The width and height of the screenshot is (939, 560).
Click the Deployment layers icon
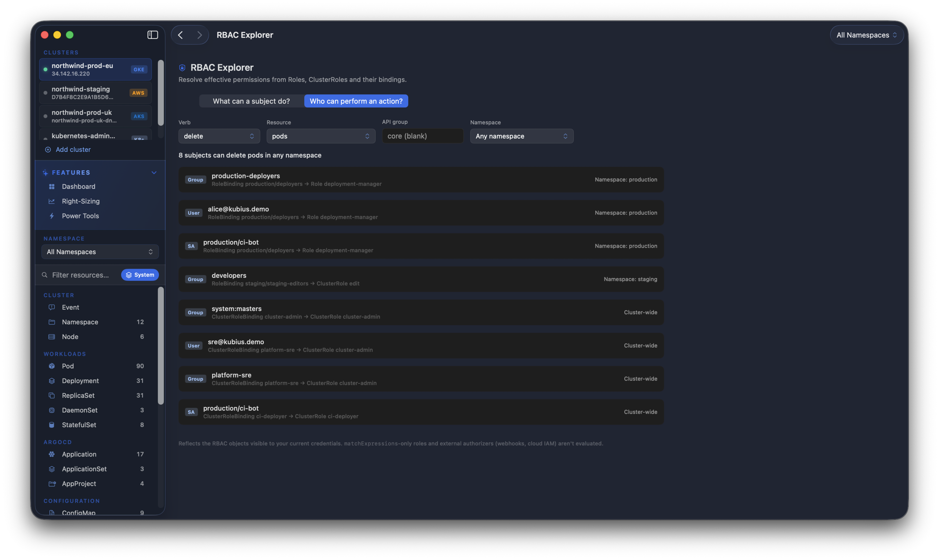(x=52, y=381)
